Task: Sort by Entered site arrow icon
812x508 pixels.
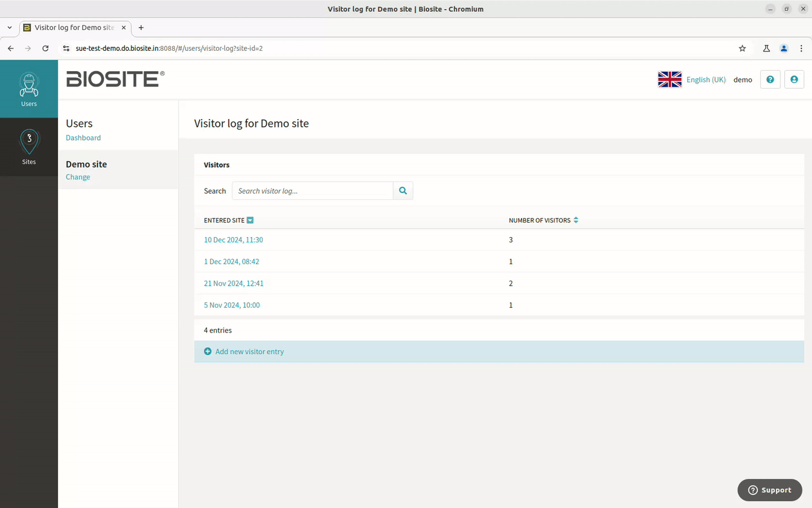Action: [x=250, y=220]
